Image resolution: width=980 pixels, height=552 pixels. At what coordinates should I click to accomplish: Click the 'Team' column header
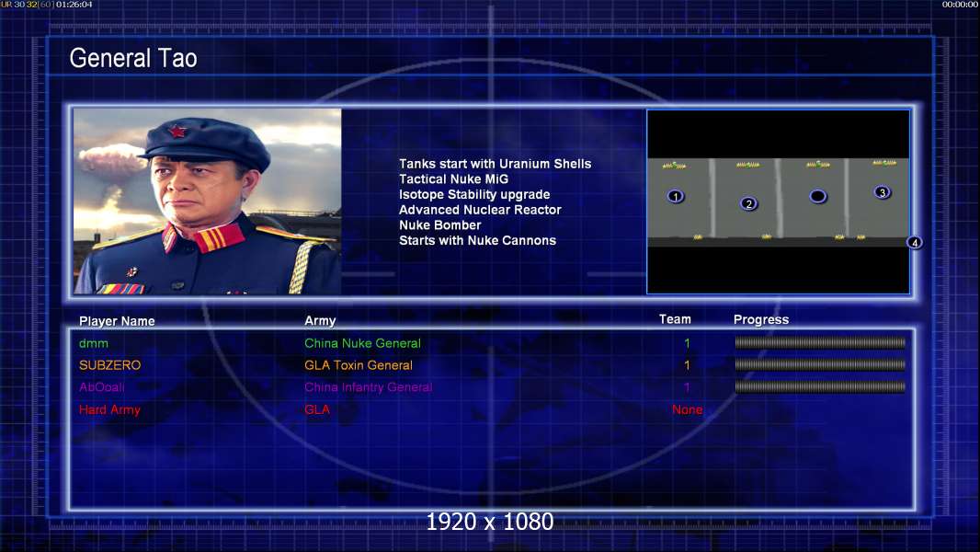pos(675,319)
